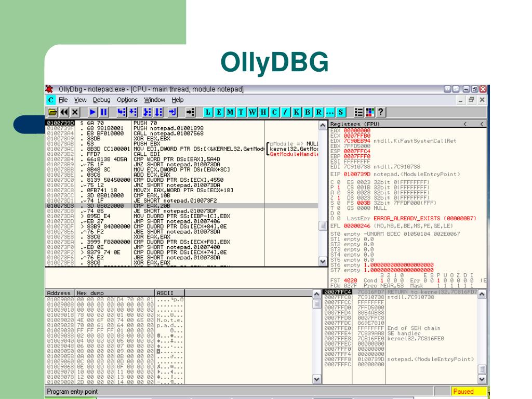
Task: Open the Options menu
Action: pos(127,100)
